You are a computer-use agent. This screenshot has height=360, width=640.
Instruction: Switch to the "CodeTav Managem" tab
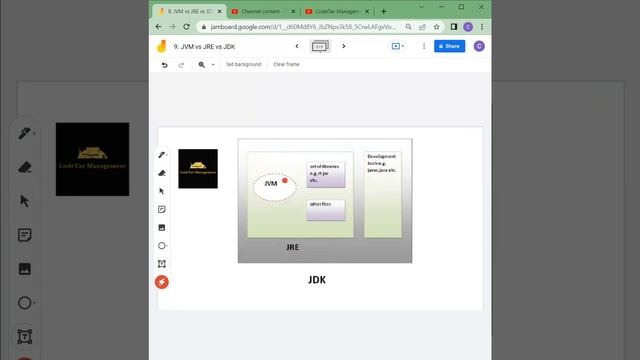click(x=336, y=11)
